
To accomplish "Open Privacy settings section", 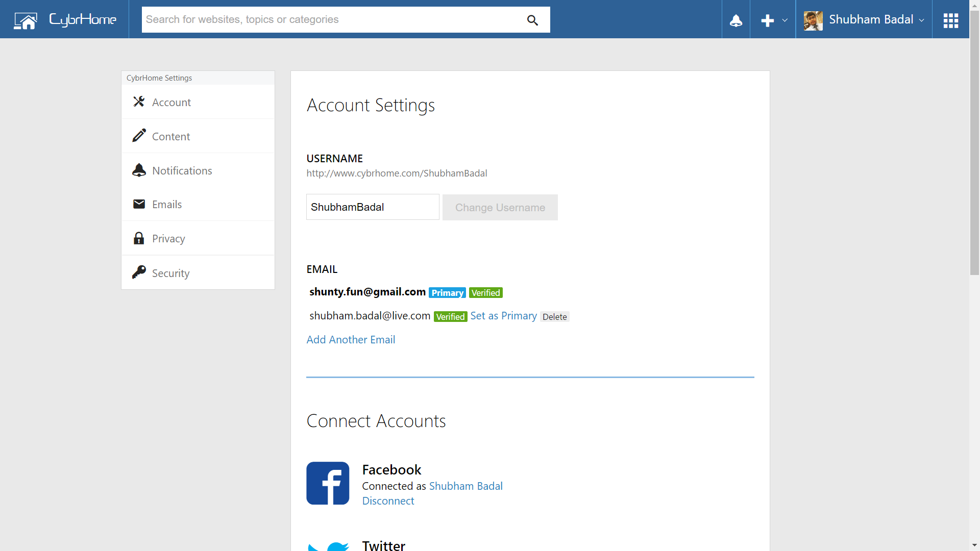I will 198,238.
